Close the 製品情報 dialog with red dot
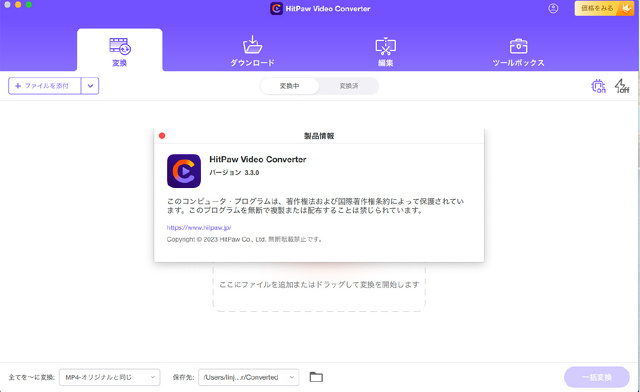 (x=162, y=136)
